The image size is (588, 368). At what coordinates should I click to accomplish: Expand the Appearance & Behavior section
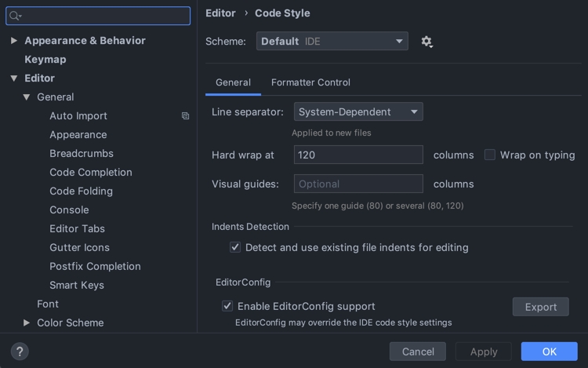(x=14, y=41)
